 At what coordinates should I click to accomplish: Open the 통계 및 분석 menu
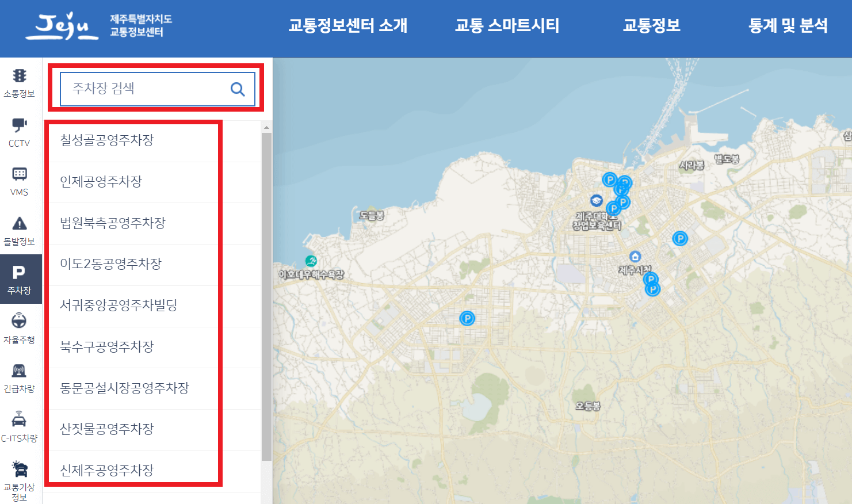click(x=788, y=26)
